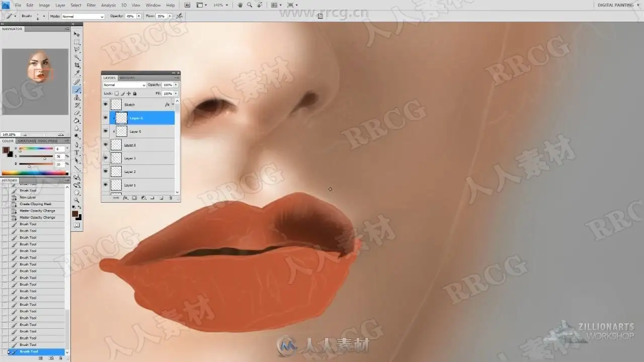The image size is (644, 362).
Task: Select the Brush tool in the toolbox
Action: [77, 90]
